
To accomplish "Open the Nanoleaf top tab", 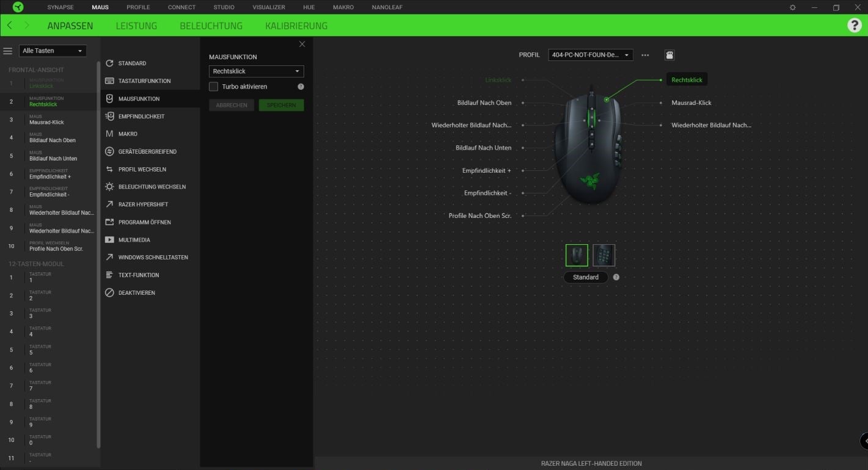I will 387,7.
